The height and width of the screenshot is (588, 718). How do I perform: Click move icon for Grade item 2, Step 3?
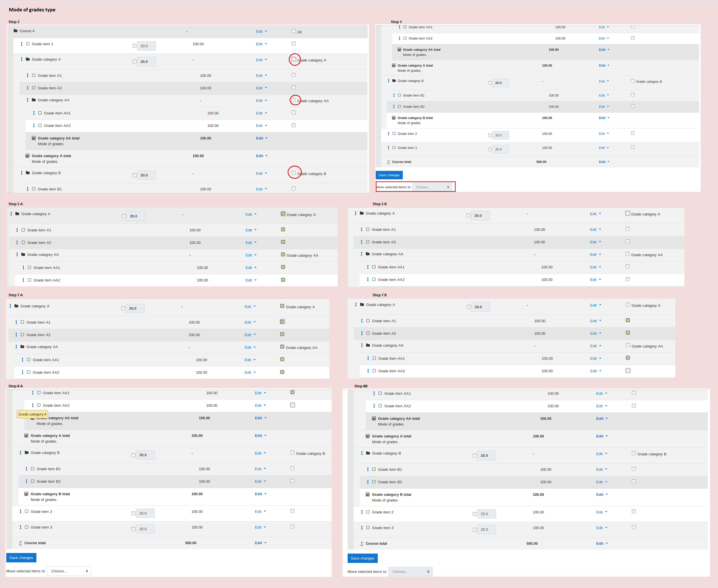(389, 133)
